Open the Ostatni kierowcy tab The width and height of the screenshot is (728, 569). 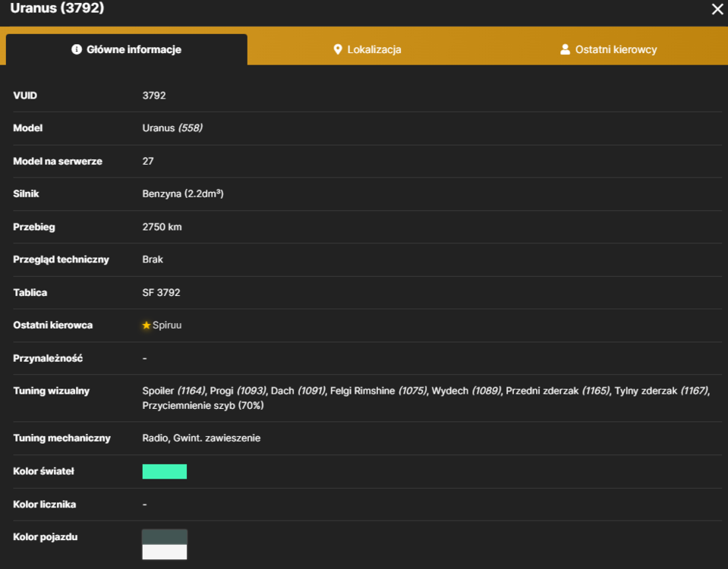coord(608,49)
